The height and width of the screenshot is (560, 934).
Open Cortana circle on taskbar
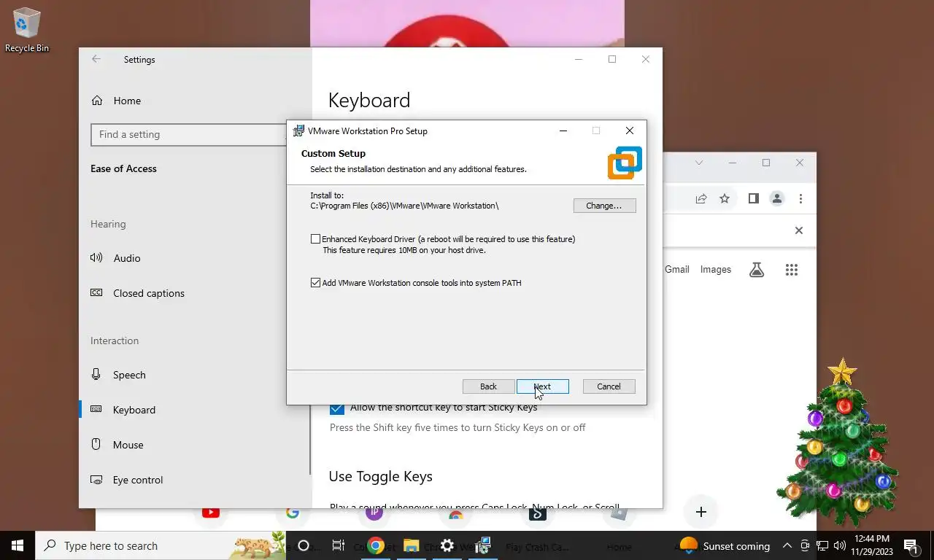pyautogui.click(x=304, y=545)
